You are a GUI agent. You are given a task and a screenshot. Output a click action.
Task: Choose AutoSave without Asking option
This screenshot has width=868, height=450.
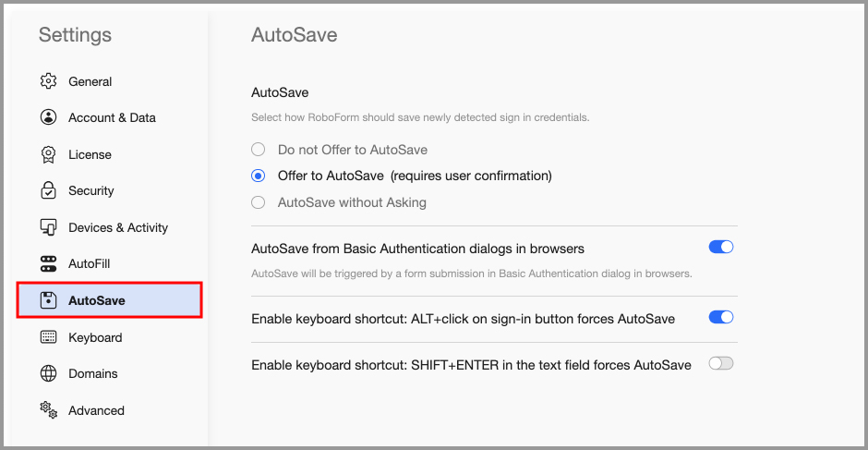(259, 202)
